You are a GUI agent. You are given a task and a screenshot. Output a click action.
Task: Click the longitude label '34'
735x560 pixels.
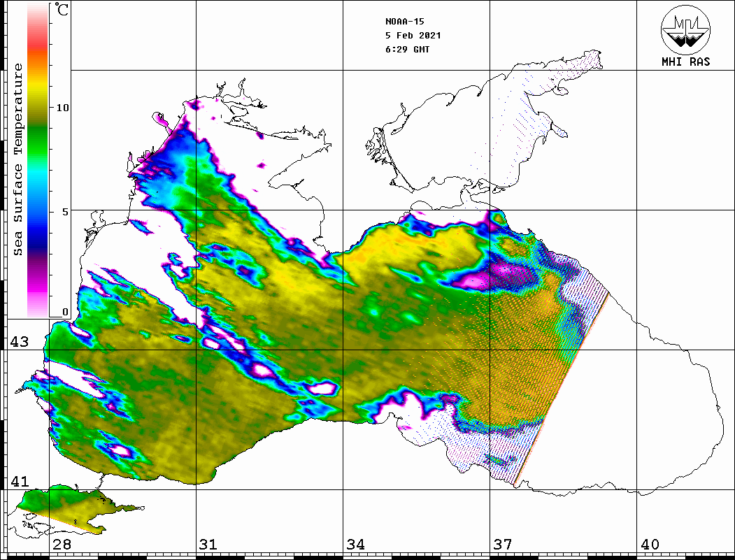coord(356,544)
